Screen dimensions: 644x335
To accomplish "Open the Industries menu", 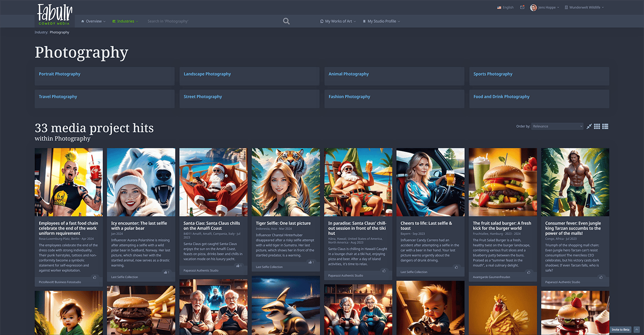I will 125,21.
